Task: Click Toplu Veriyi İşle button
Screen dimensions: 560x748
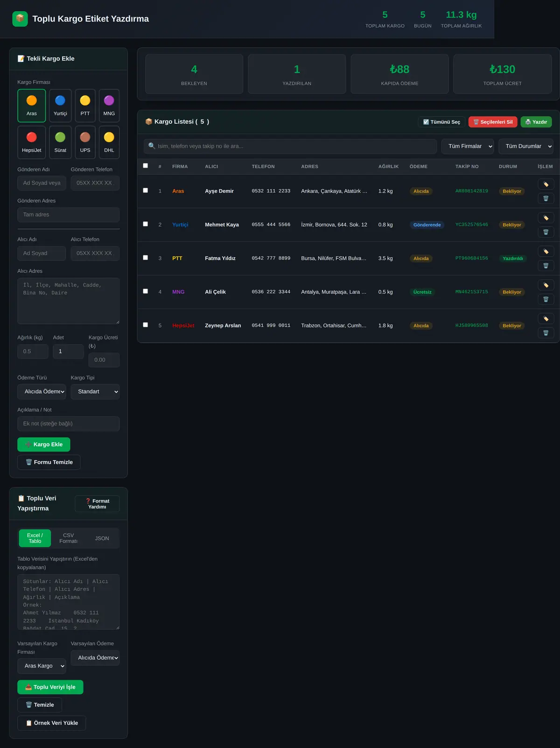Action: 50,687
